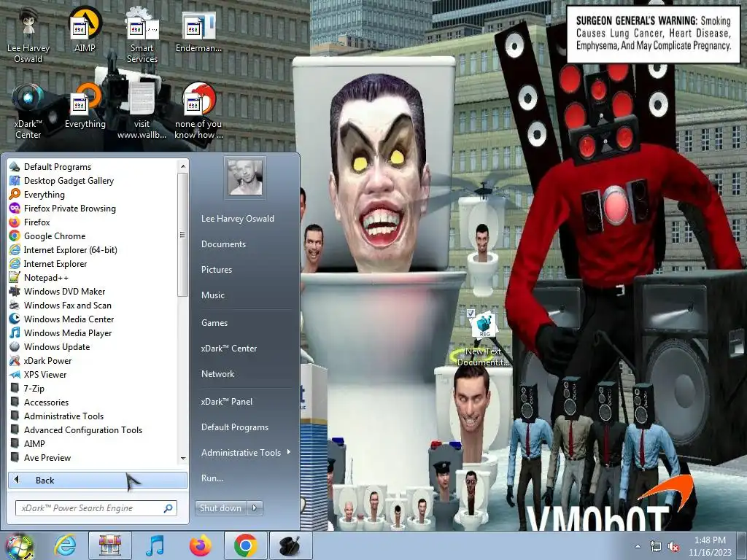Open the AIMP desktop shortcut

[85, 30]
